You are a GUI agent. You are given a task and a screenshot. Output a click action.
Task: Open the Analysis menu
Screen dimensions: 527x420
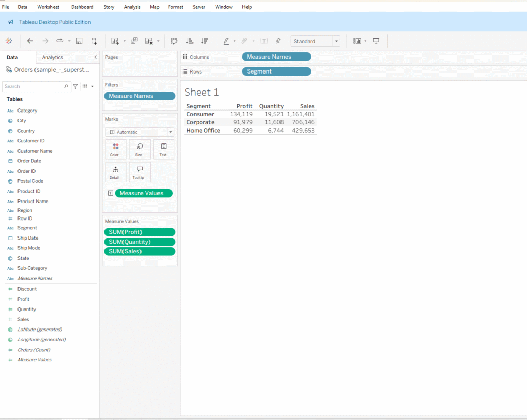coord(132,7)
